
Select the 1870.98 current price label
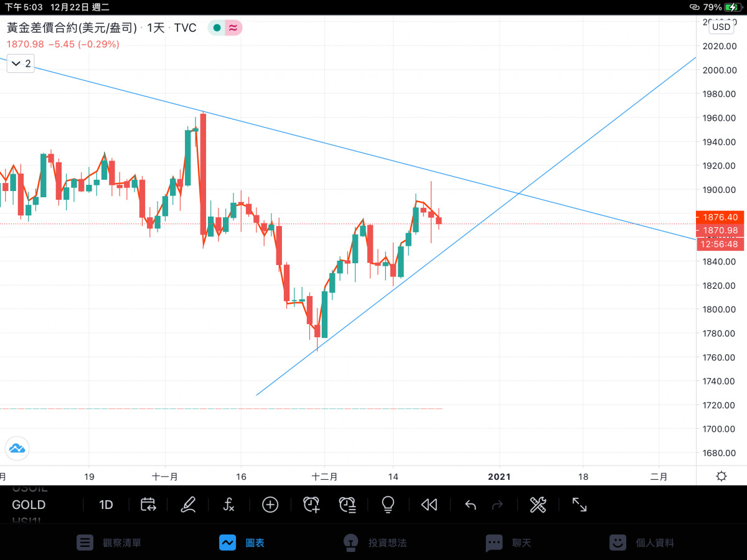(x=720, y=230)
